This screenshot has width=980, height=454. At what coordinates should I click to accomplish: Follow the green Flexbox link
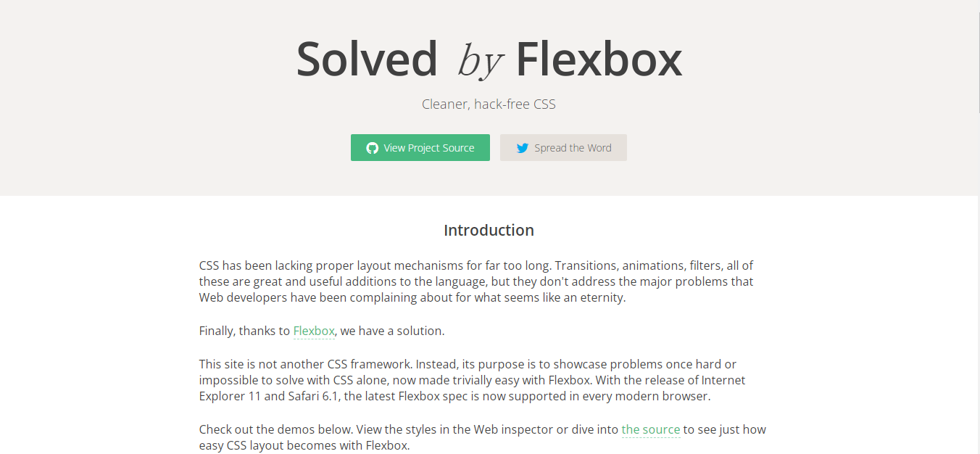(314, 331)
